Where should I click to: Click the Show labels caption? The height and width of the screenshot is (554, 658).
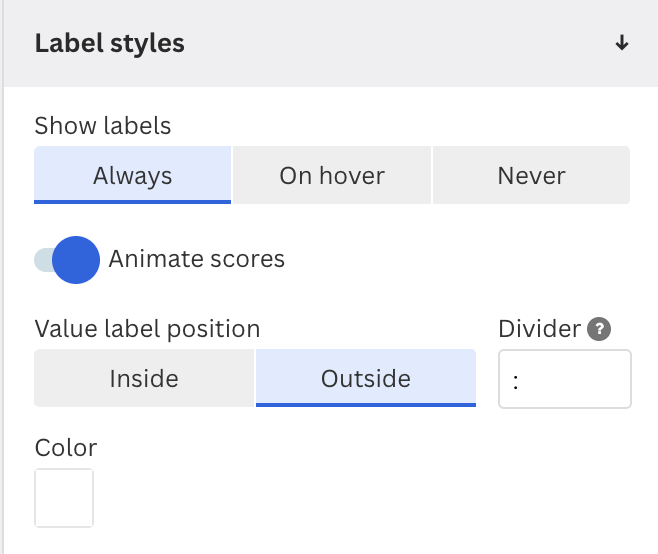[x=103, y=125]
